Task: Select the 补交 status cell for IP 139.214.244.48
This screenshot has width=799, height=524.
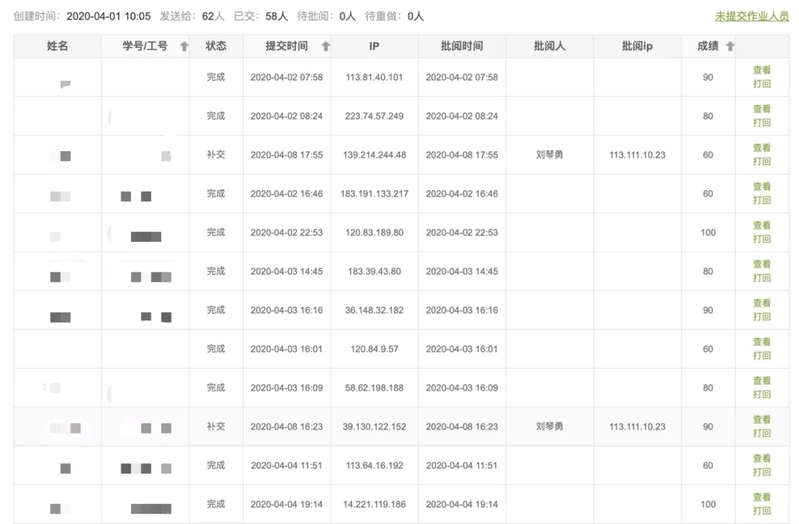Action: [216, 155]
